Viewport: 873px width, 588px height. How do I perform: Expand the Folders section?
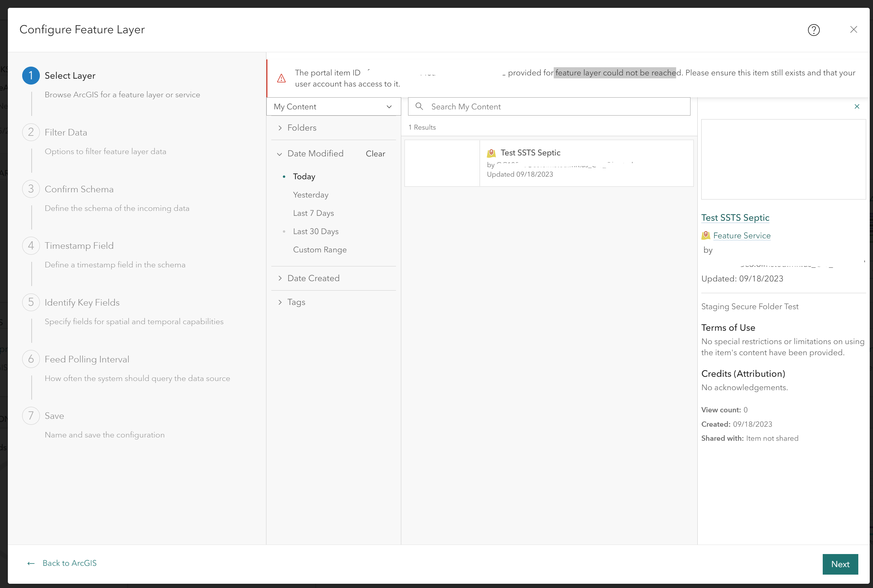[x=301, y=128]
